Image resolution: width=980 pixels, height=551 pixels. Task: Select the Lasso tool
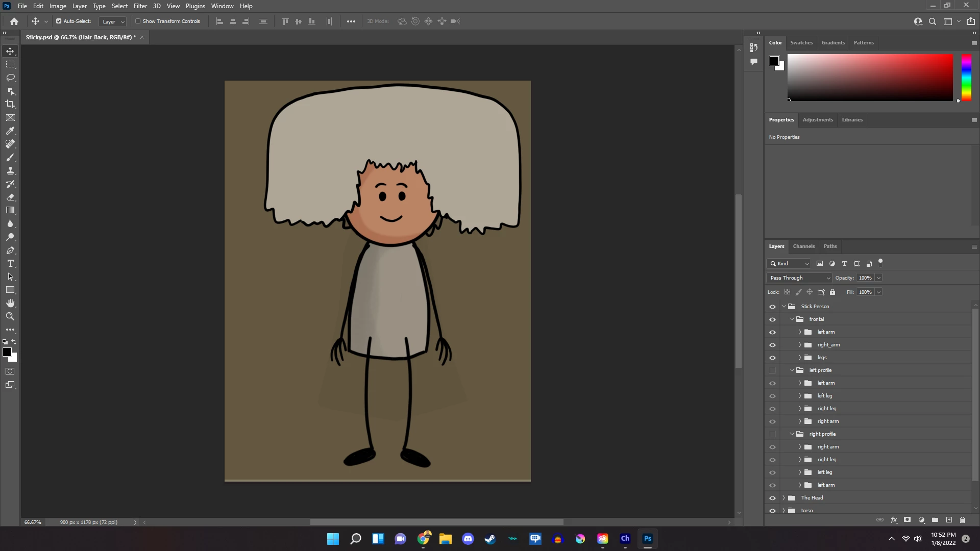(x=10, y=78)
